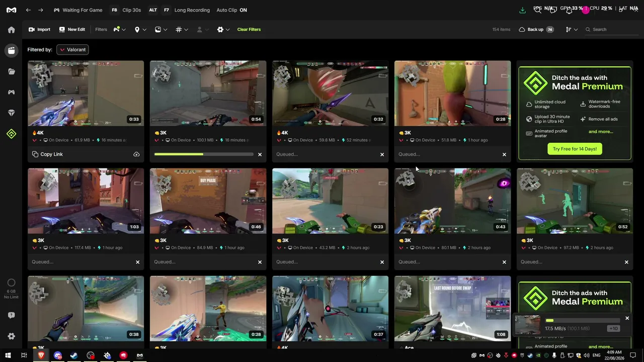Click the Waiting For Game status

coord(78,10)
